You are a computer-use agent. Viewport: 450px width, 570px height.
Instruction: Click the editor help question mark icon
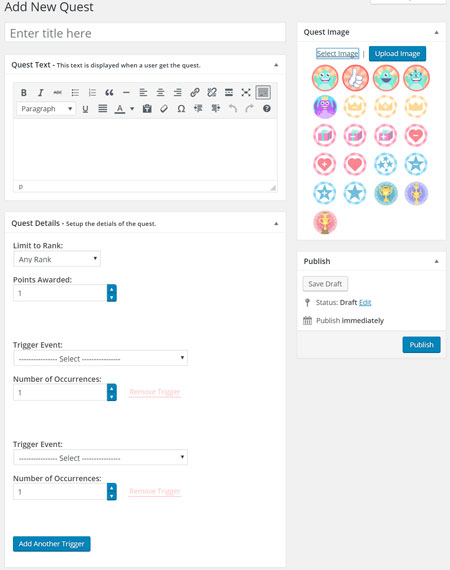click(266, 109)
